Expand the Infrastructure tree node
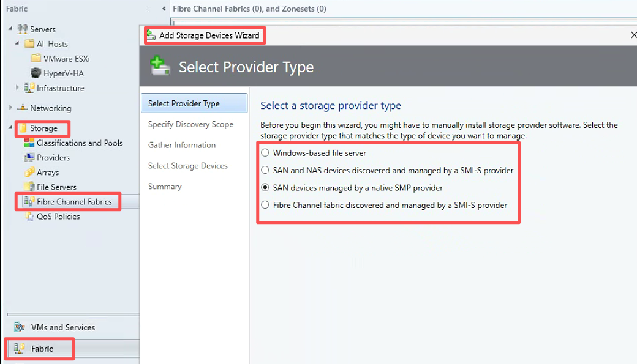Viewport: 637px width, 364px height. (x=17, y=87)
